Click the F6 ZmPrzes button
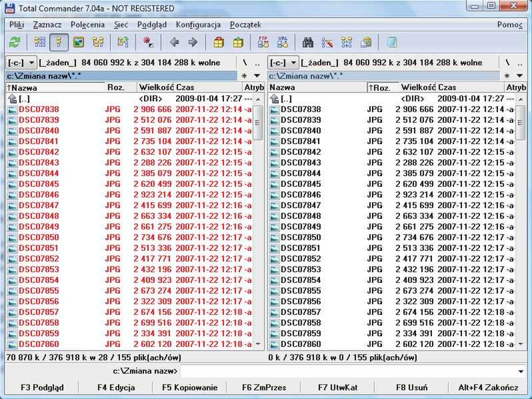Image resolution: width=532 pixels, height=399 pixels. 264,388
